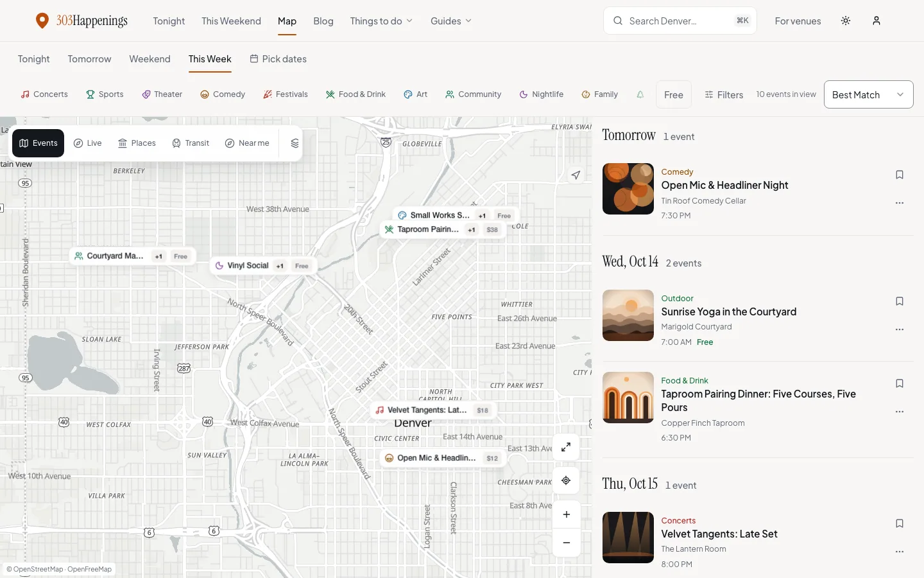The image size is (924, 578).
Task: Show Places on the map
Action: (x=137, y=143)
